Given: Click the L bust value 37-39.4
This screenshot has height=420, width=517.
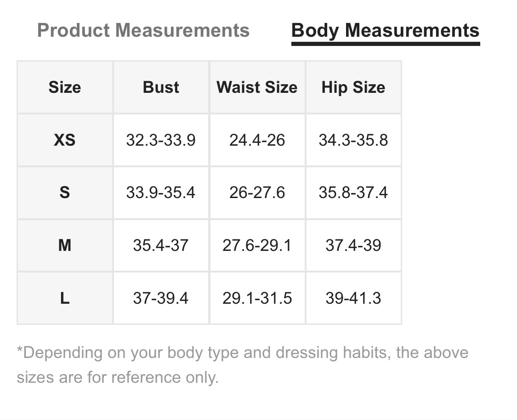Looking at the screenshot, I should (x=161, y=298).
